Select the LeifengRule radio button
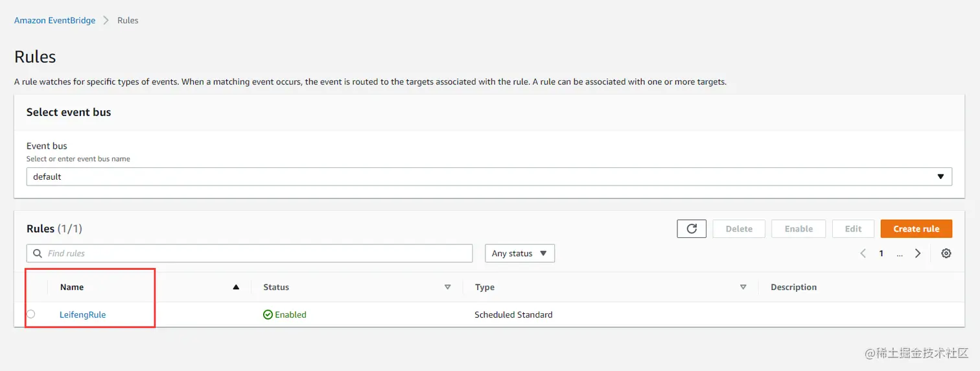The width and height of the screenshot is (980, 371). [30, 315]
